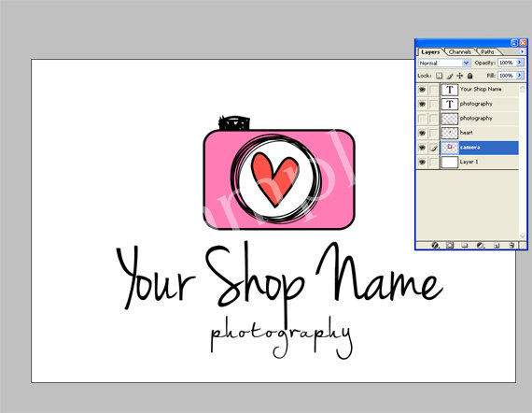Image resolution: width=532 pixels, height=413 pixels.
Task: Click the Add layer style icon
Action: (435, 245)
